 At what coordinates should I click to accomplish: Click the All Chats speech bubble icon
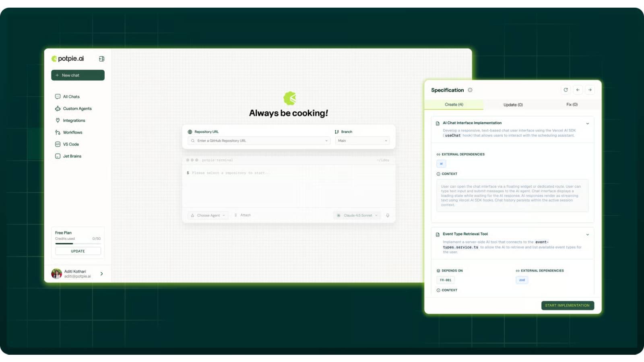pyautogui.click(x=58, y=97)
